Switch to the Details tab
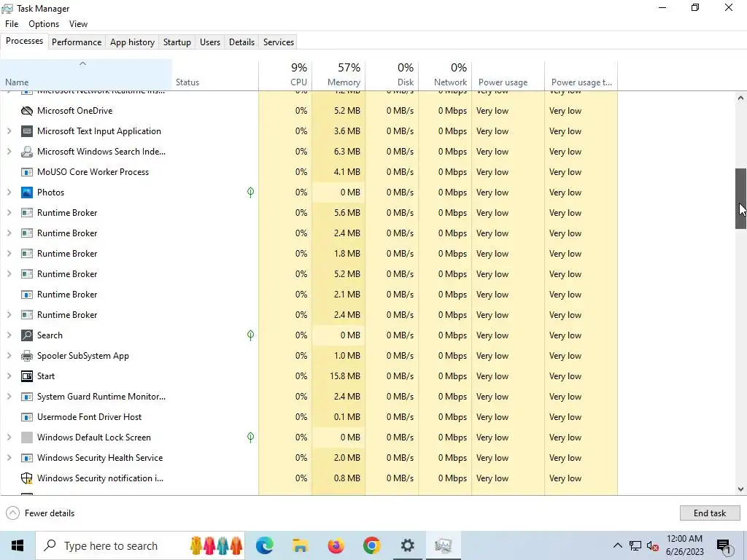This screenshot has width=747, height=560. [x=241, y=42]
